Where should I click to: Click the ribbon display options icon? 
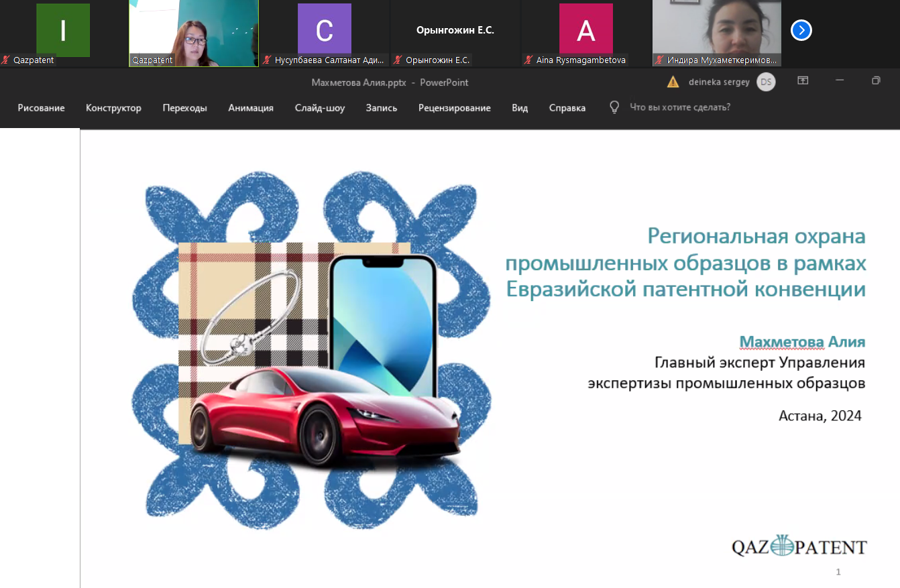click(x=802, y=80)
